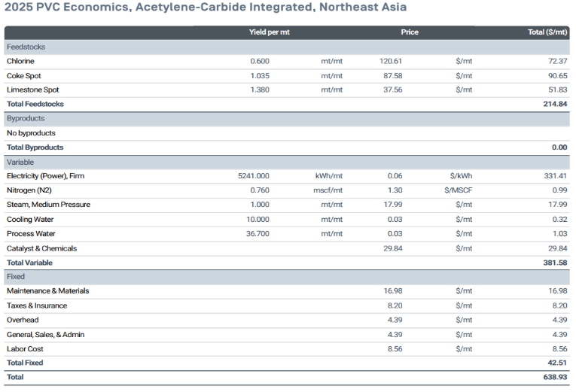Click the Price column header
Image resolution: width=576 pixels, height=392 pixels.
point(410,32)
